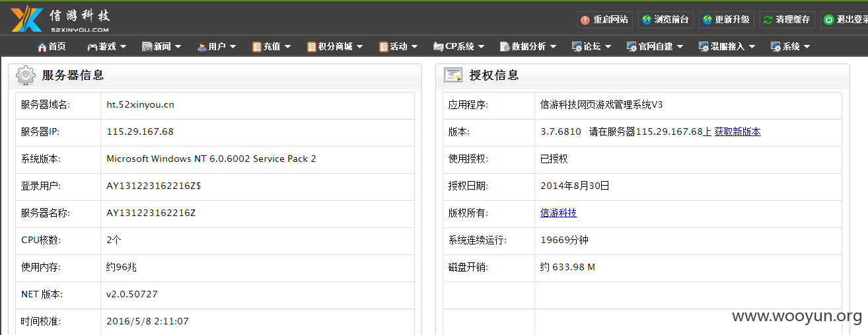Viewport: 868px width, 335px height.
Task: Click the 授权信息 panel title
Action: [494, 75]
